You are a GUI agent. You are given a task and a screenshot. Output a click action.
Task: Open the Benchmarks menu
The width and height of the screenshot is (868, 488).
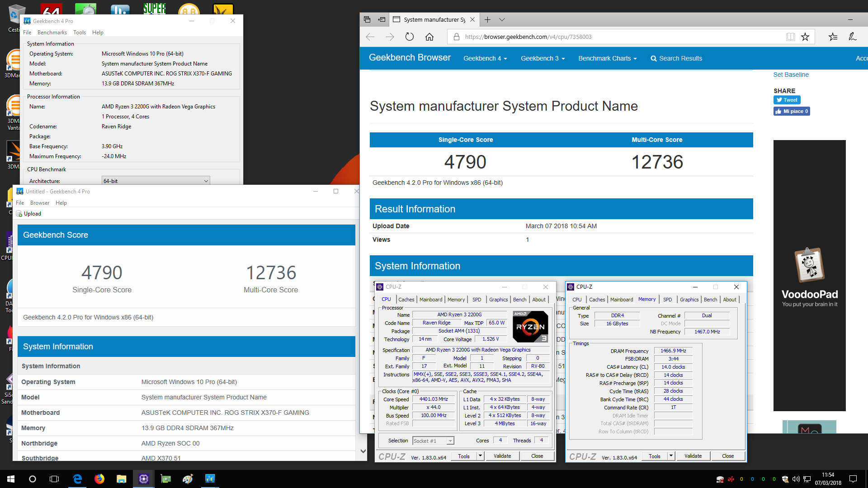tap(52, 33)
